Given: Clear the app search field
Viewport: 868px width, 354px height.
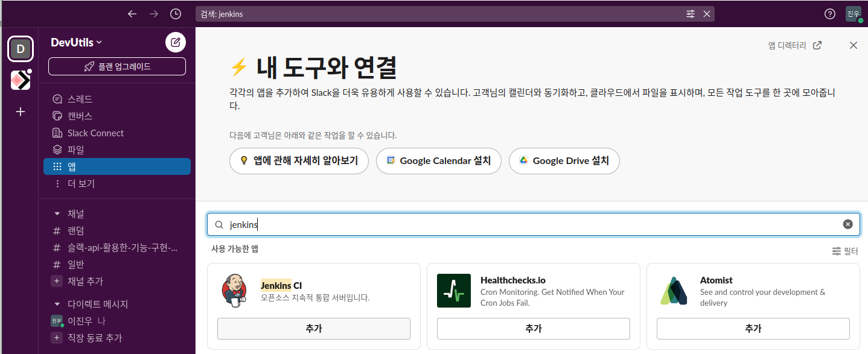Looking at the screenshot, I should coord(847,224).
